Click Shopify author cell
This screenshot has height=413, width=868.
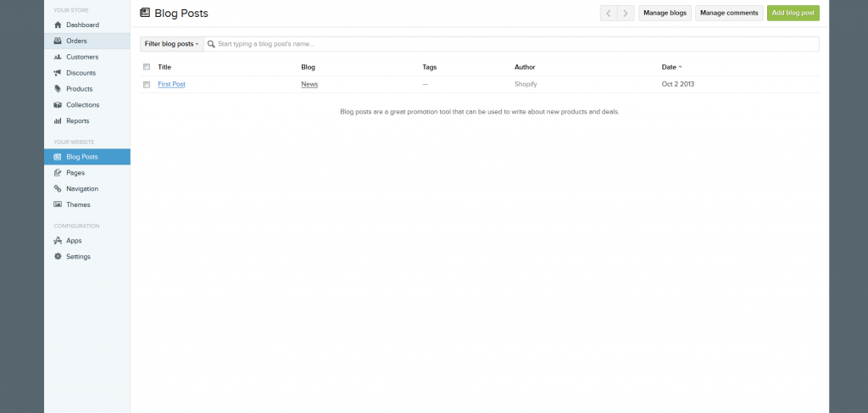click(526, 84)
